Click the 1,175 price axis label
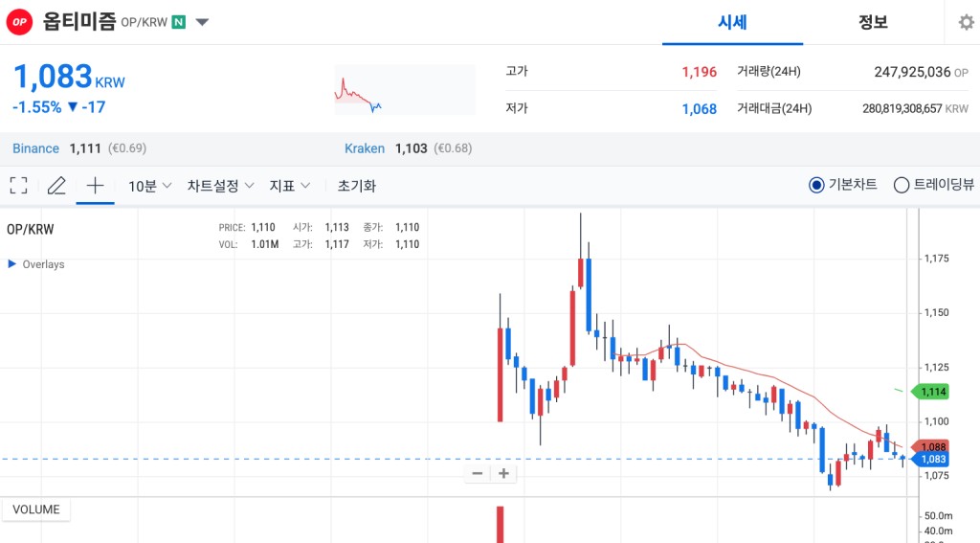The height and width of the screenshot is (543, 980). [x=936, y=259]
